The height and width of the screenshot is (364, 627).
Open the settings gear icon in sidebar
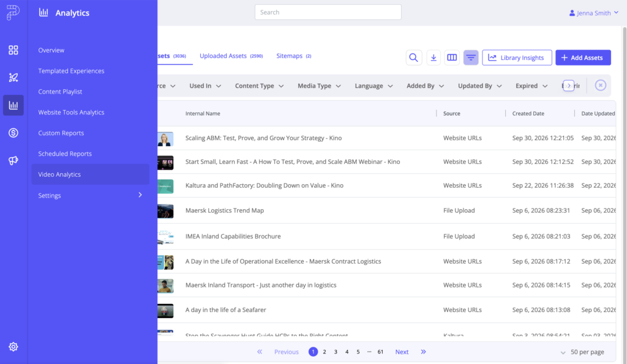point(13,346)
